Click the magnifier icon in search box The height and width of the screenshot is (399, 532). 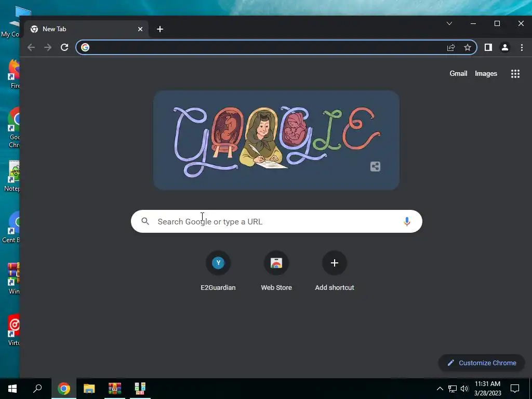tap(145, 221)
